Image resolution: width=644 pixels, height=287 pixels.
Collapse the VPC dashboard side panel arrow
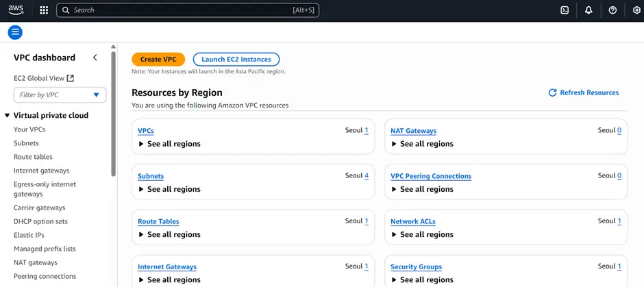95,58
